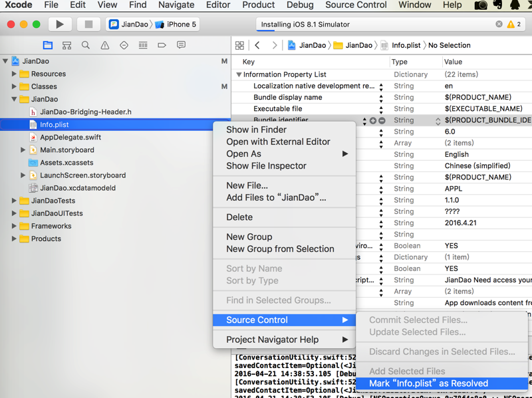Go back in editor history
The image size is (532, 398).
pos(257,45)
